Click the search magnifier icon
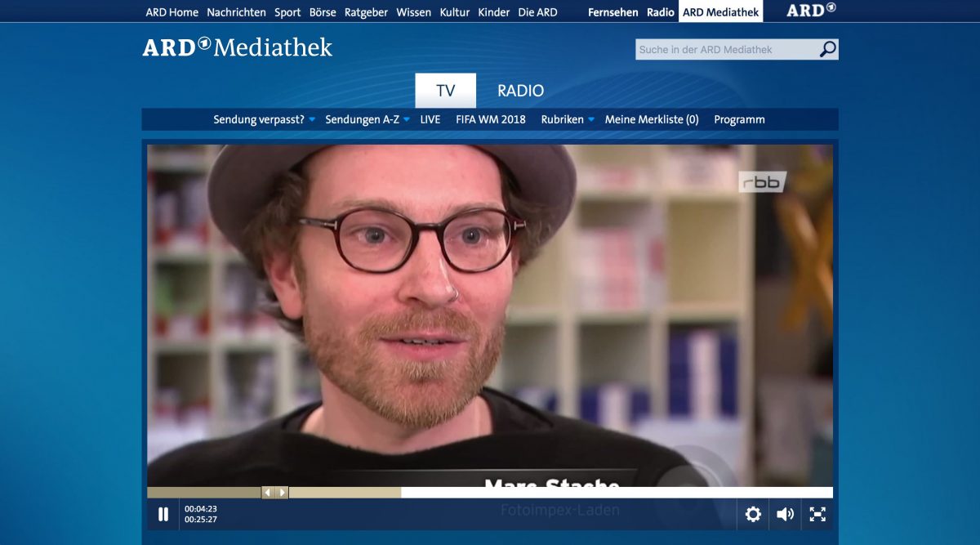The width and height of the screenshot is (980, 545). point(828,49)
